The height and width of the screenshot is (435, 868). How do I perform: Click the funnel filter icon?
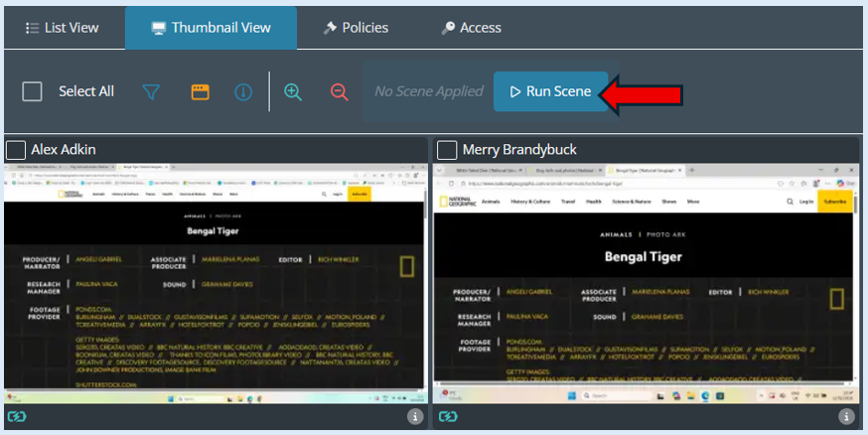[151, 92]
